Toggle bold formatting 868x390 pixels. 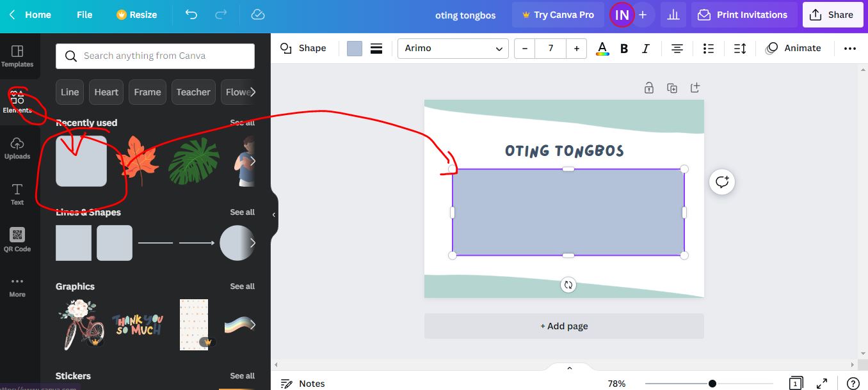pos(623,48)
